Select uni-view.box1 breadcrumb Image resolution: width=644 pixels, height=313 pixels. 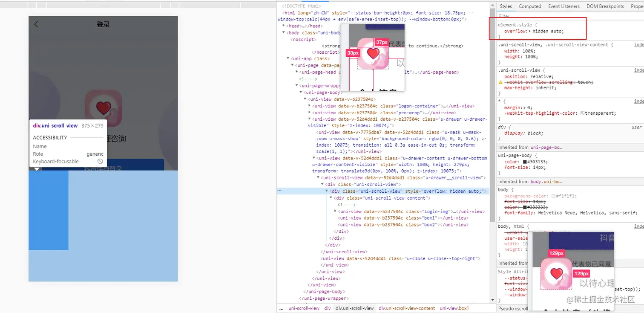click(454, 308)
